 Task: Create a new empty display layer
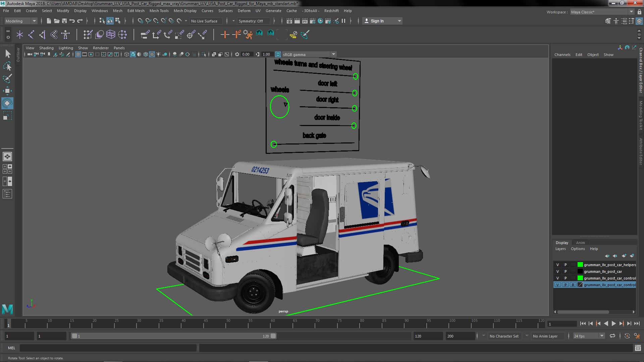624,256
